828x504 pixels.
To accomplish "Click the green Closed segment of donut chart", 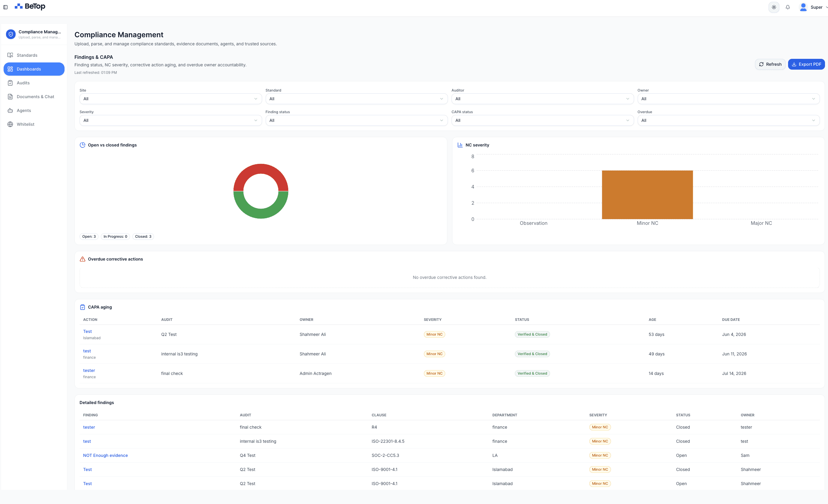I will (261, 214).
